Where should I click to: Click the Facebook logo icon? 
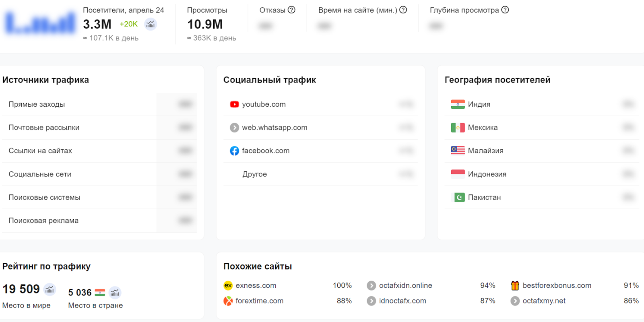point(234,151)
